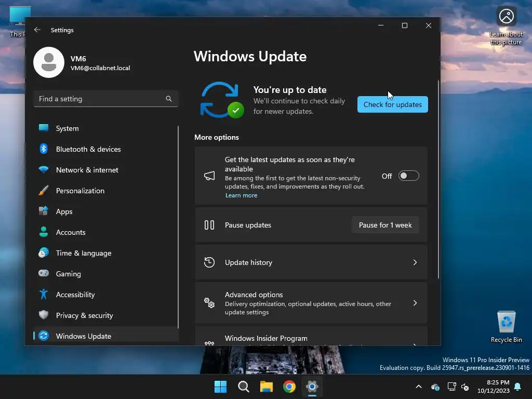Click the sidebar navigation scrollbar
This screenshot has height=399, width=532.
click(x=178, y=227)
